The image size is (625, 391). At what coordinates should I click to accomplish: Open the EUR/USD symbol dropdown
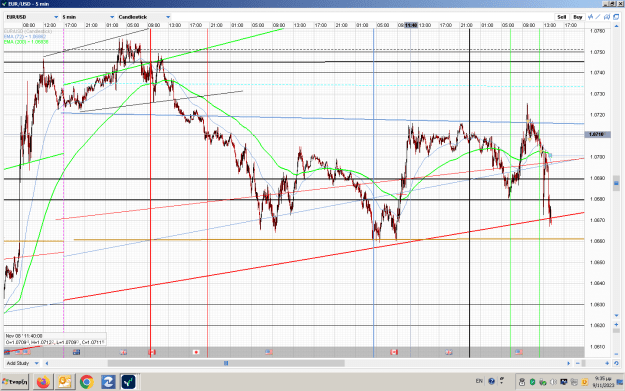pyautogui.click(x=32, y=17)
